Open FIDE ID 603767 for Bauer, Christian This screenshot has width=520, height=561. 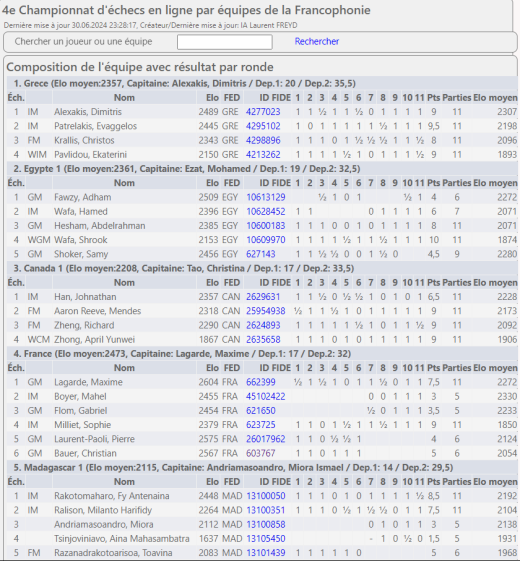pyautogui.click(x=261, y=454)
